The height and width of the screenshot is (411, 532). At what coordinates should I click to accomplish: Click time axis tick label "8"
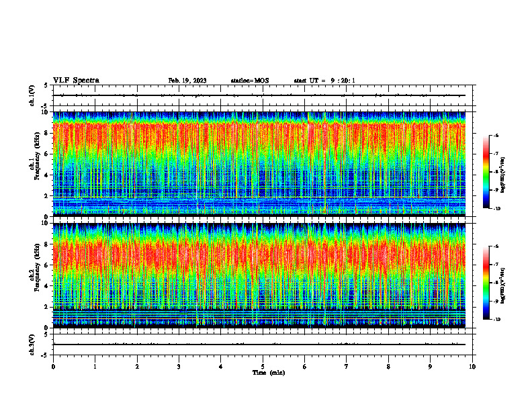(x=388, y=367)
